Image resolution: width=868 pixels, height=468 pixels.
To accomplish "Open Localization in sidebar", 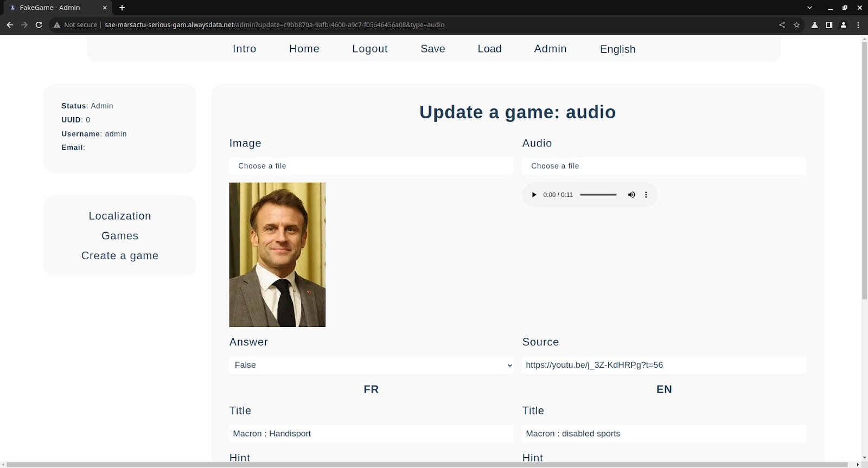I will 120,216.
